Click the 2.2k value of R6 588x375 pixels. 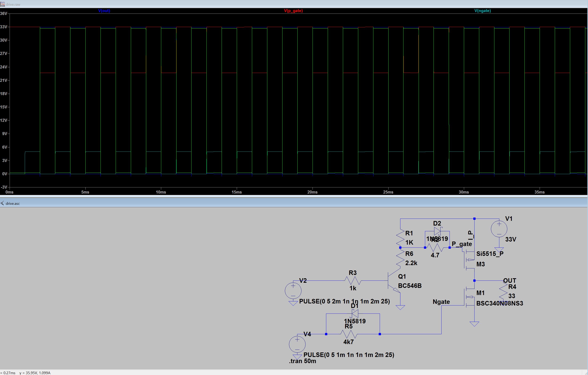pos(411,263)
